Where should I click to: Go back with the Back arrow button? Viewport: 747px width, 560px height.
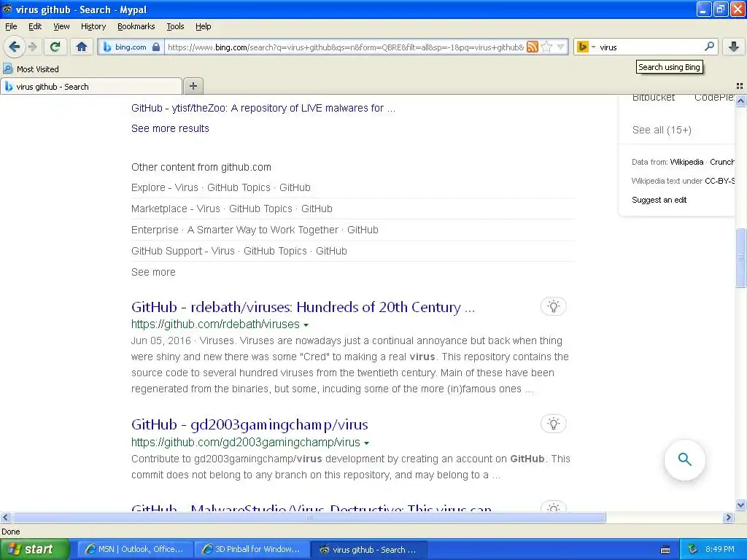pos(14,47)
